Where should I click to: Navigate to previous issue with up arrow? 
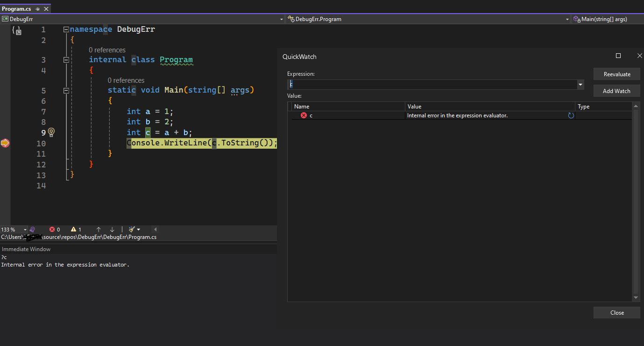99,229
